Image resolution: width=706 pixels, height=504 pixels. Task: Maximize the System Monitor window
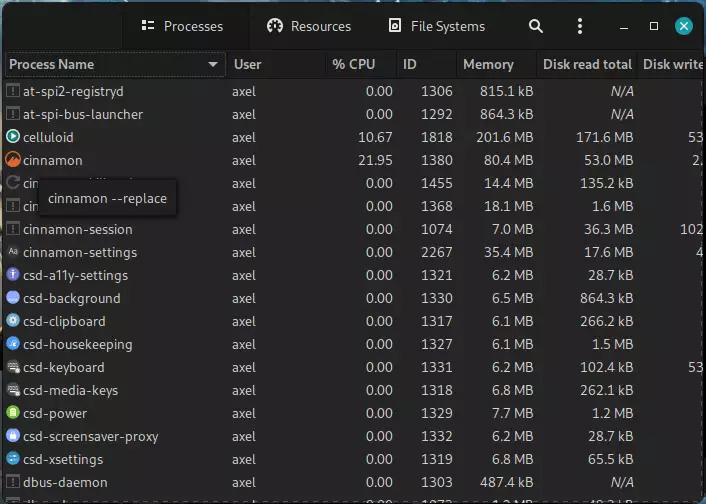[654, 26]
